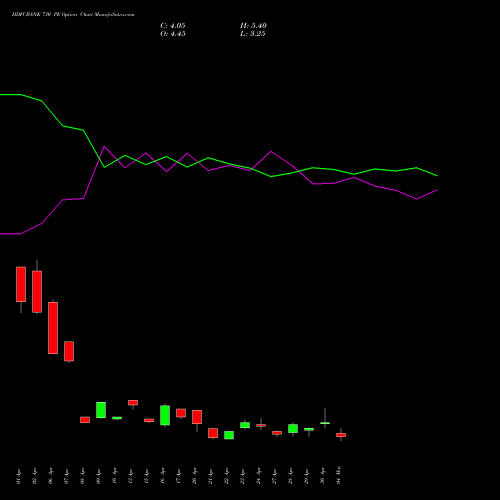This screenshot has width=500, height=500.
Task: Click the 06 Apr date label
Action: pyautogui.click(x=50, y=476)
